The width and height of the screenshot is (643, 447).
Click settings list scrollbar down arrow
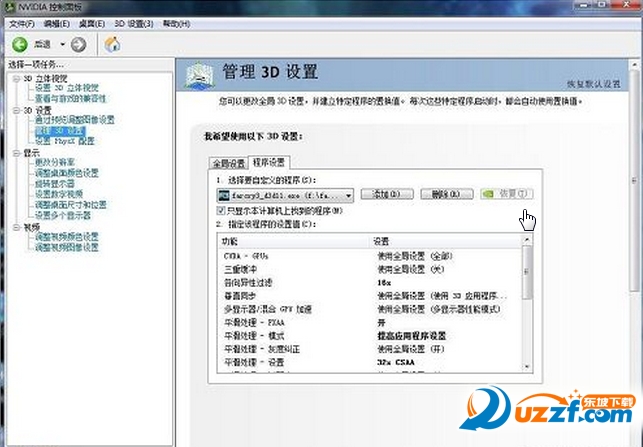527,367
